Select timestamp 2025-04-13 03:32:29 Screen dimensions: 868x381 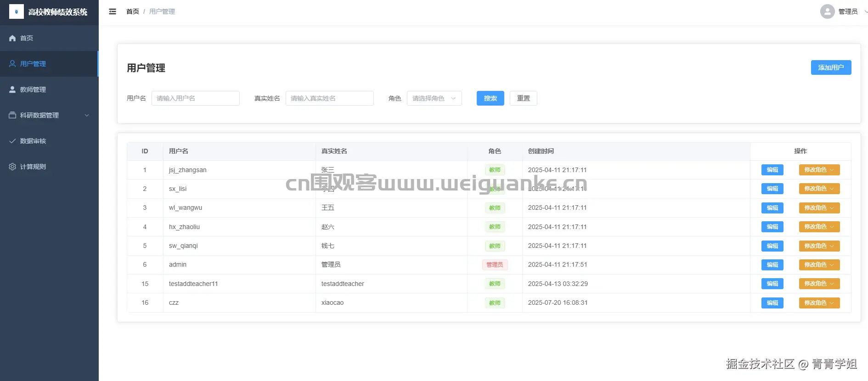coord(558,284)
